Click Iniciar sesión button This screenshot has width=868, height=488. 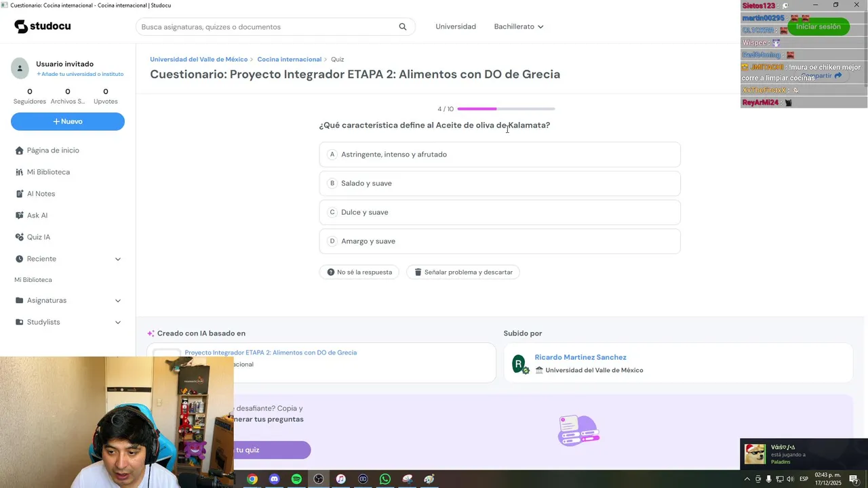click(x=818, y=27)
